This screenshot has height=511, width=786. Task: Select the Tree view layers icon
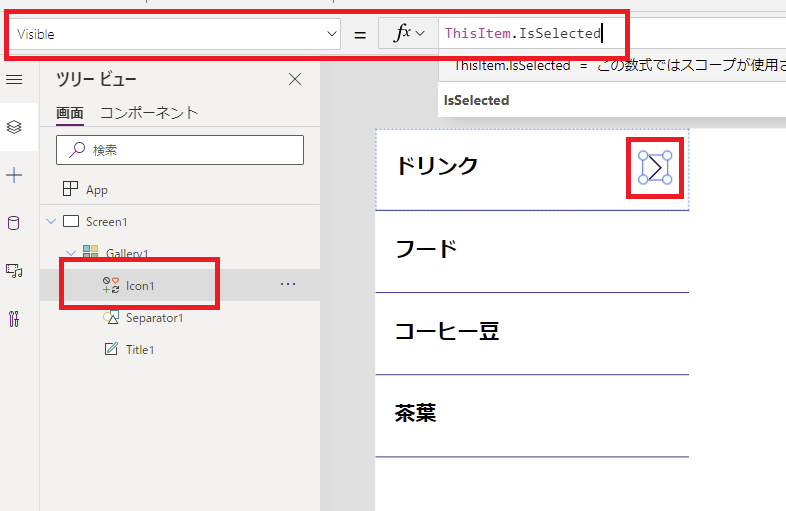click(x=14, y=127)
